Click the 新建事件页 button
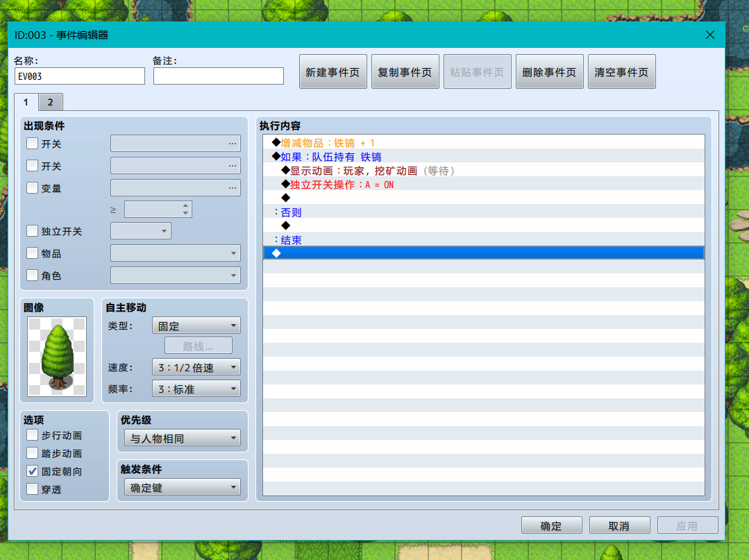749x560 pixels. (333, 71)
